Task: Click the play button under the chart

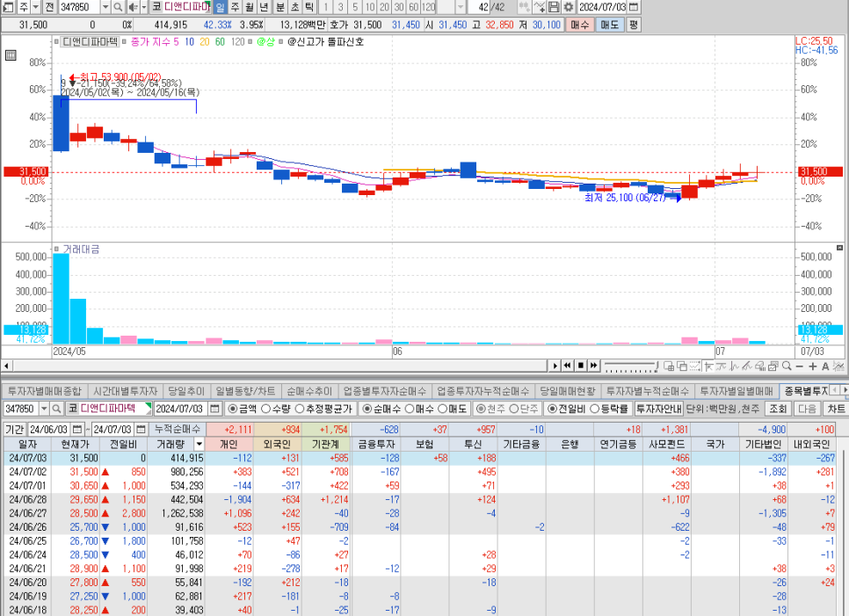Action: coord(555,366)
